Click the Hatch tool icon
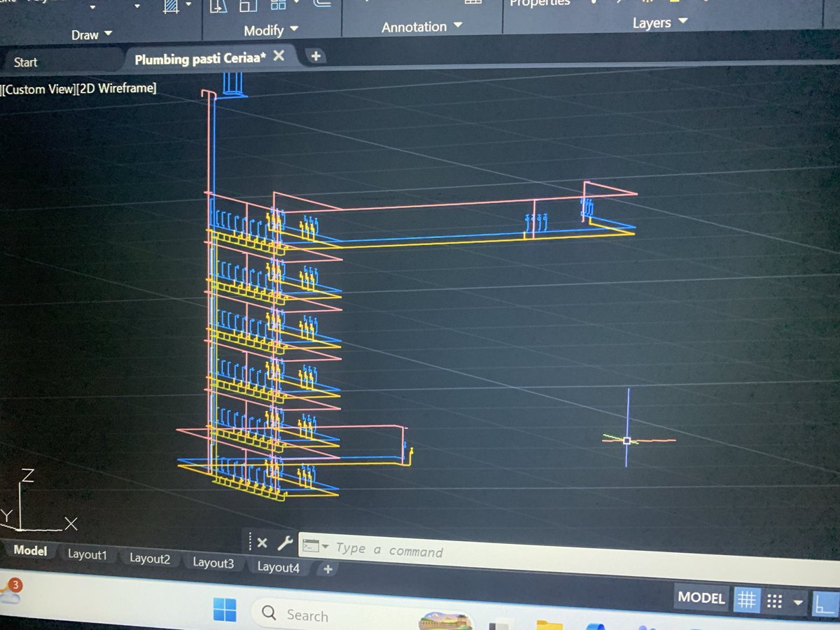Viewport: 840px width, 630px height. (169, 5)
